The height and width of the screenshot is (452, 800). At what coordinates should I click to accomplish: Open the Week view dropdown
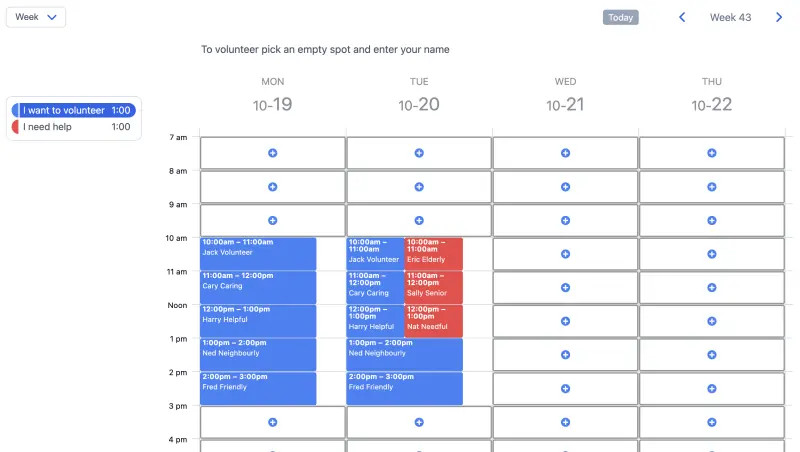(36, 17)
